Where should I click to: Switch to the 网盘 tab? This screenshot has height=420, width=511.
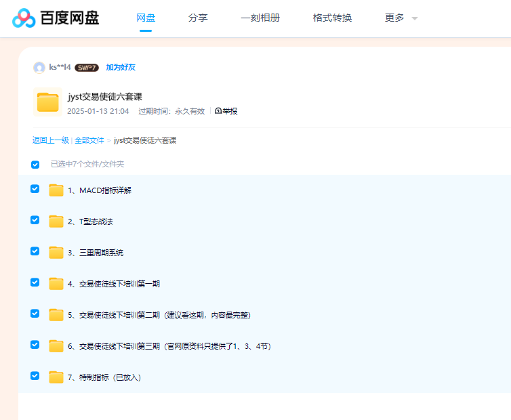tap(146, 18)
